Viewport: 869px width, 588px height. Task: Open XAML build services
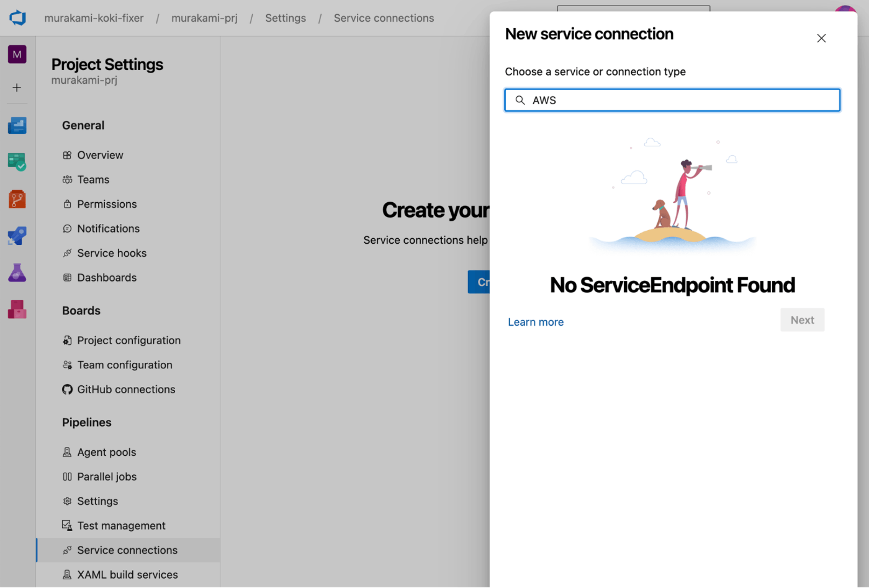pos(128,575)
